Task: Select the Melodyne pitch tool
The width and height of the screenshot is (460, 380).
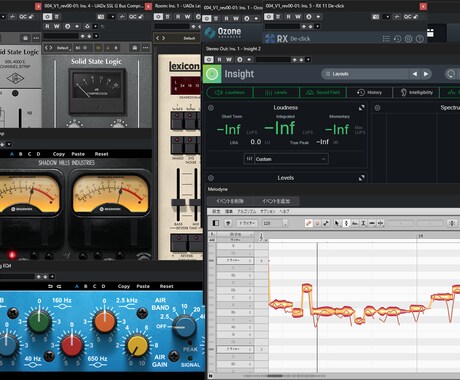Action: click(x=346, y=223)
